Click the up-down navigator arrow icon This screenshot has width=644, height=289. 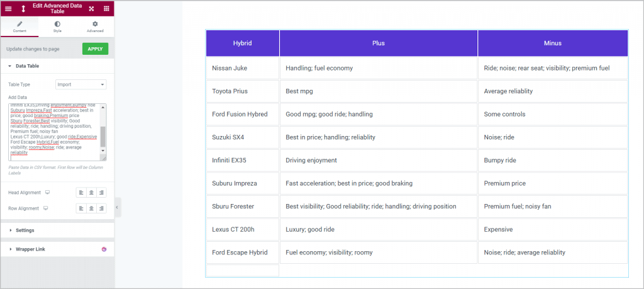coord(23,9)
